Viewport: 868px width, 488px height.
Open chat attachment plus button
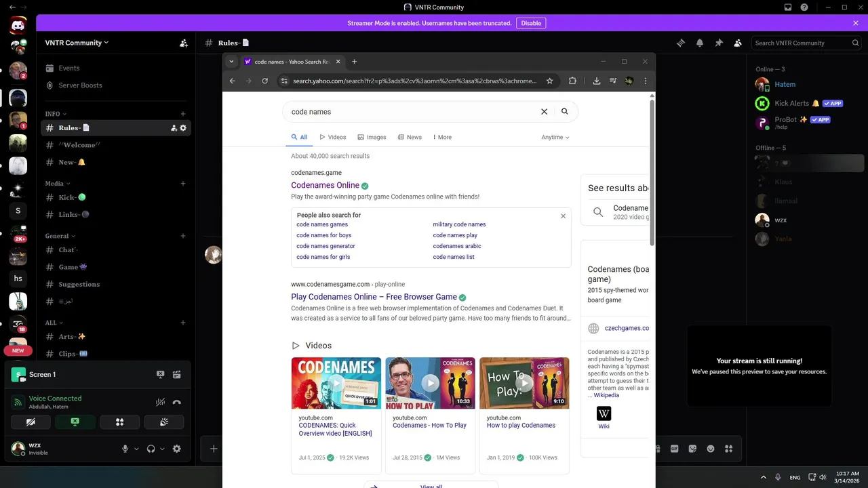[214, 449]
